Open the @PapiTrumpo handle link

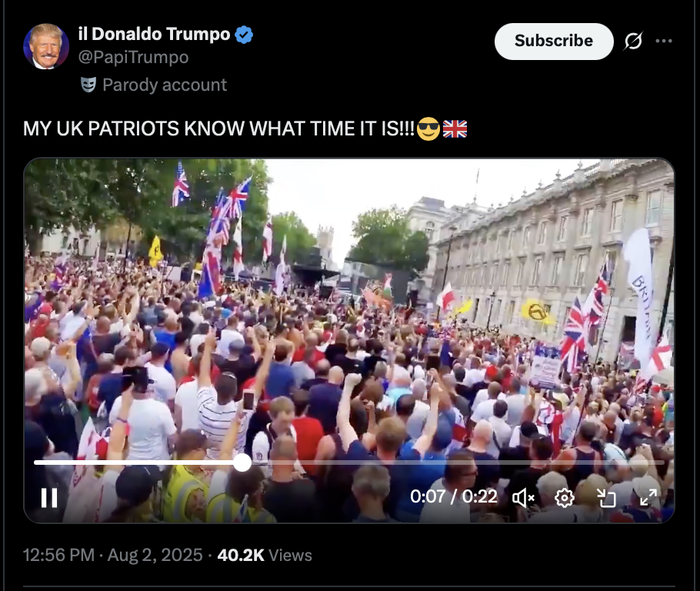pyautogui.click(x=134, y=57)
